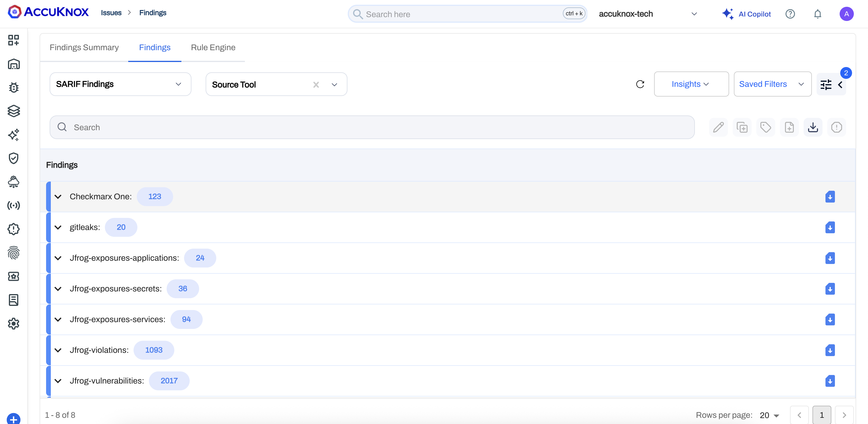Open the sparkle AI icon in sidebar
The width and height of the screenshot is (868, 424).
pos(14,135)
